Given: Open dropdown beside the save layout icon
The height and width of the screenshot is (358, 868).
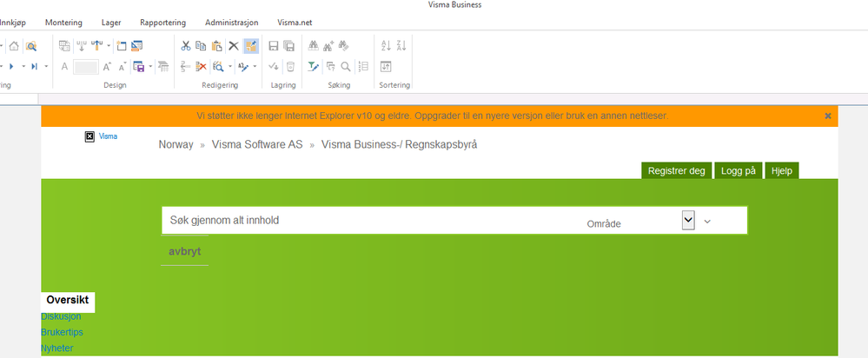Looking at the screenshot, I should 150,66.
